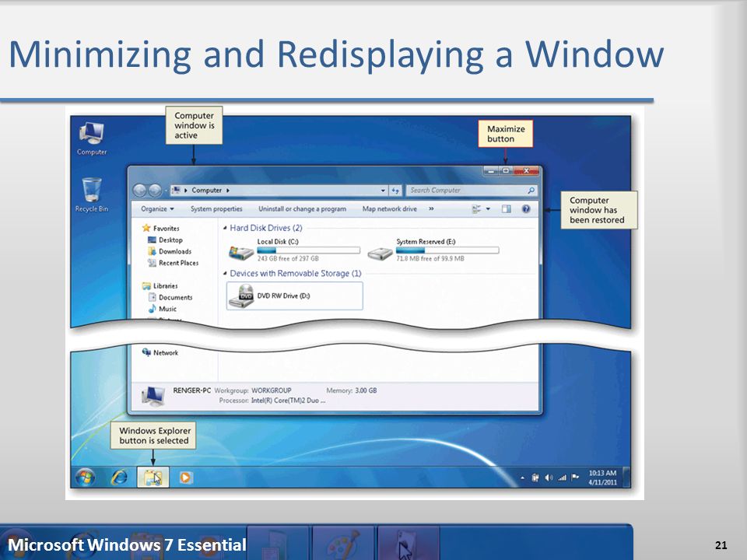Screen dimensions: 747x560
Task: Click the "Intel(R) Core(TM)2 Duo" processor text
Action: click(x=288, y=401)
